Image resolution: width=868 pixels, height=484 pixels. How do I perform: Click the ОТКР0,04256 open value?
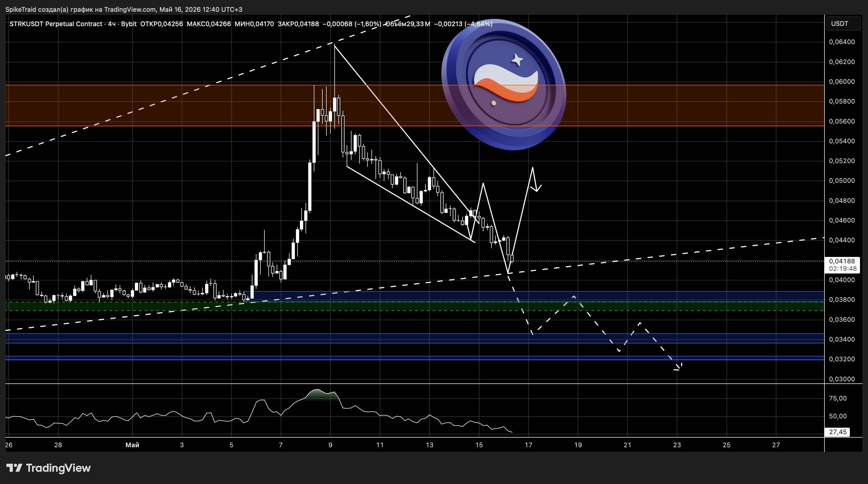click(161, 24)
